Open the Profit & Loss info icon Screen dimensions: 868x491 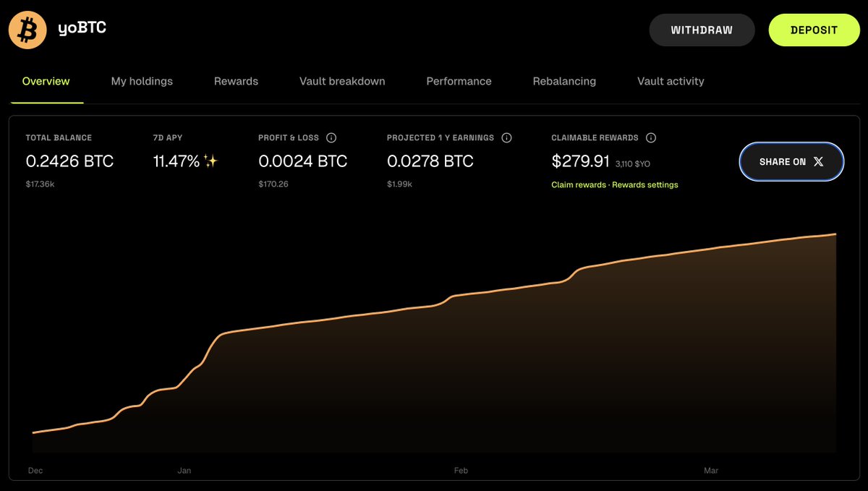(331, 137)
